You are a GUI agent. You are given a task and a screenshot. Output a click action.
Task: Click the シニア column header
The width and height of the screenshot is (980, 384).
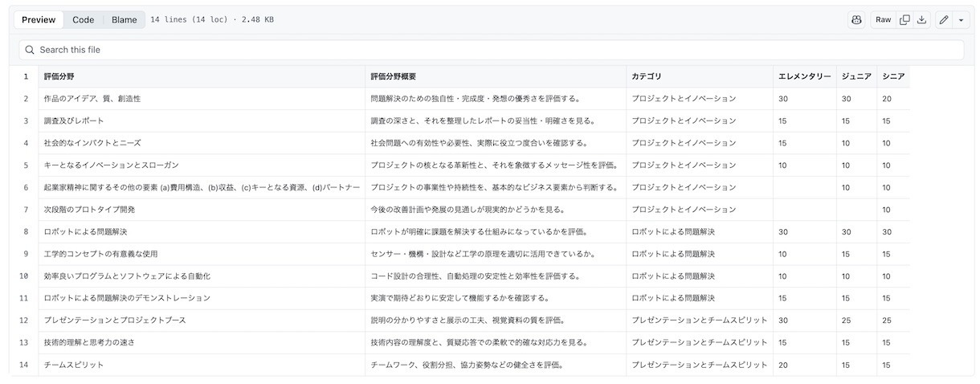pyautogui.click(x=893, y=76)
